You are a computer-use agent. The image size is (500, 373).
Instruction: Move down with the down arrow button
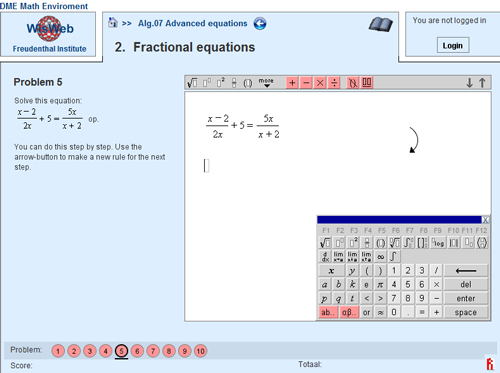coord(469,83)
